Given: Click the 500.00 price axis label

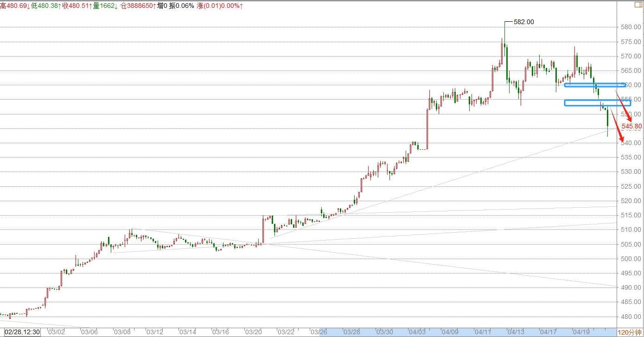Looking at the screenshot, I should click(x=631, y=259).
